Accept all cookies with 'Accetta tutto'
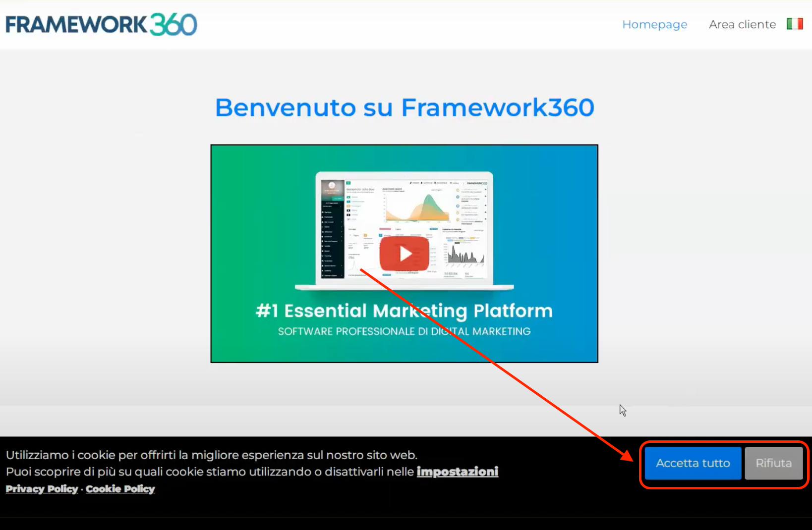This screenshot has height=530, width=812. coord(693,463)
